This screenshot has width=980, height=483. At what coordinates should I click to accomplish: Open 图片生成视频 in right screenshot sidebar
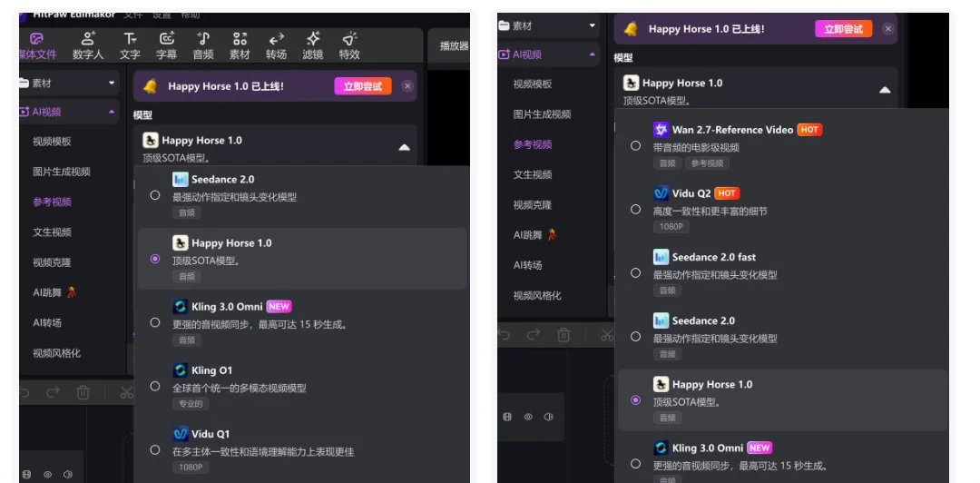pos(543,113)
